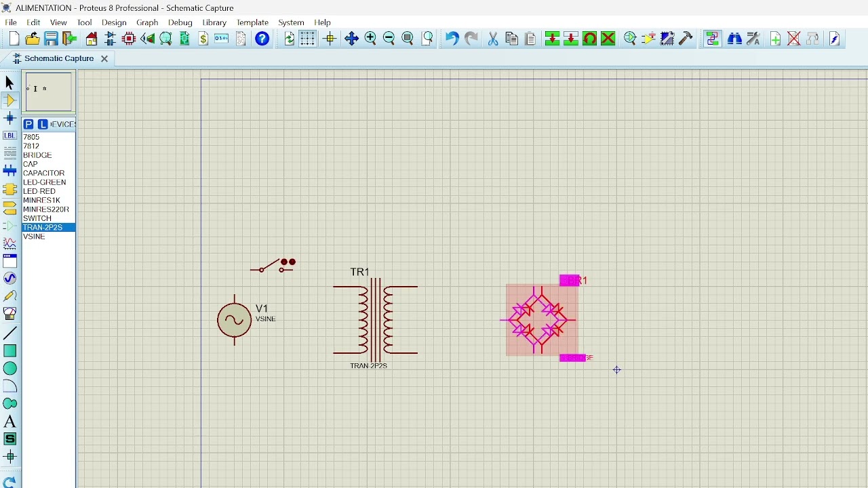The image size is (868, 488).
Task: Select CAPACITOR in the devices list
Action: coord(49,173)
